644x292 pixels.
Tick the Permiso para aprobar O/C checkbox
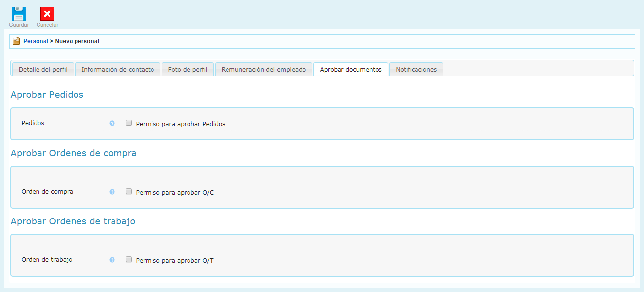(129, 191)
